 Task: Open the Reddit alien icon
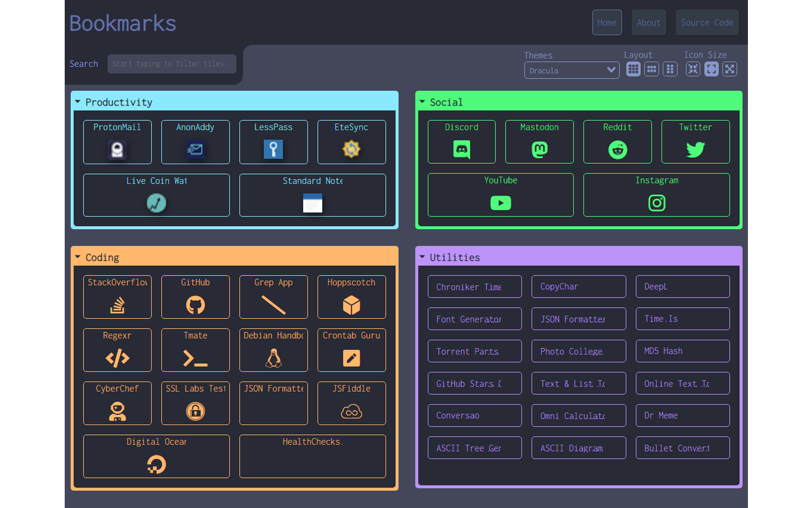click(x=618, y=150)
